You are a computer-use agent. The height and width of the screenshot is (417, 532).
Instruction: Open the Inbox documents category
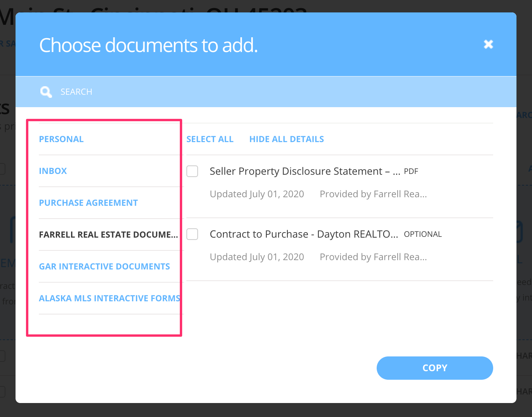(53, 170)
